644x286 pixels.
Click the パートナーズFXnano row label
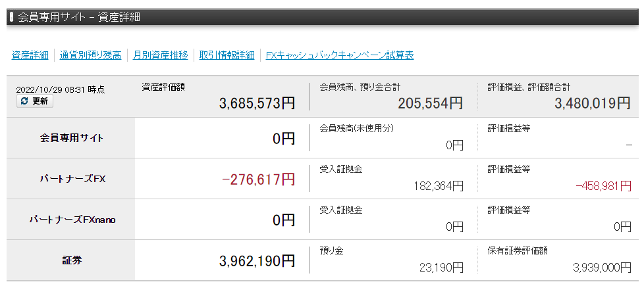click(x=71, y=220)
